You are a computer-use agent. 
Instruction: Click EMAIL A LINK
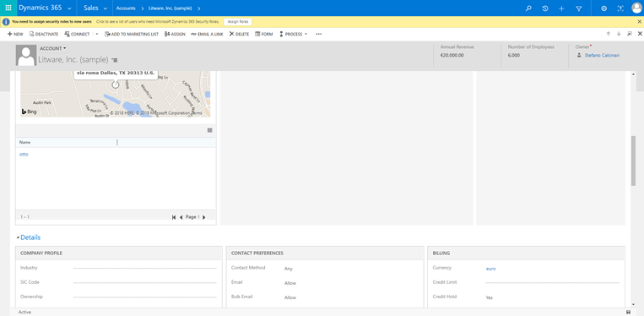[x=207, y=34]
